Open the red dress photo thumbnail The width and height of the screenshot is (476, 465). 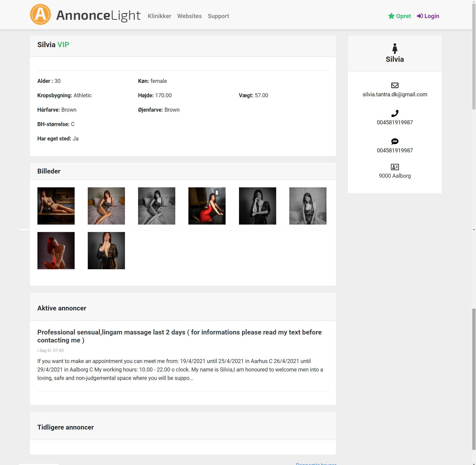click(207, 206)
